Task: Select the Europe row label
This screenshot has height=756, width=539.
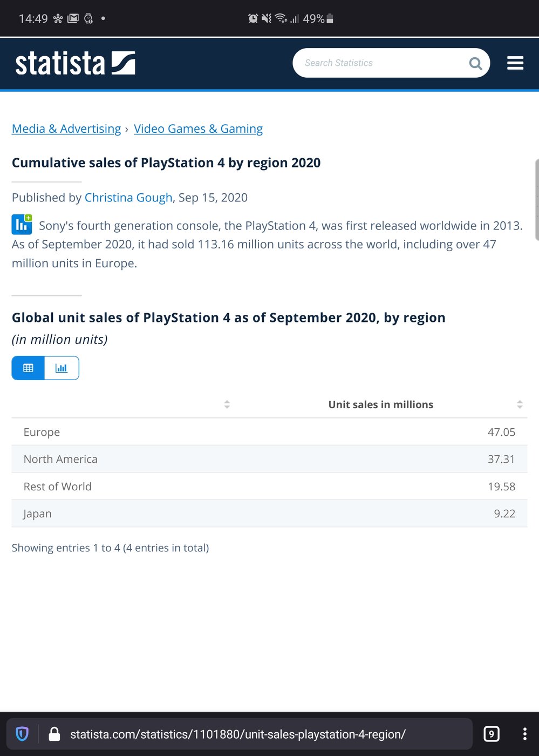Action: coord(42,432)
